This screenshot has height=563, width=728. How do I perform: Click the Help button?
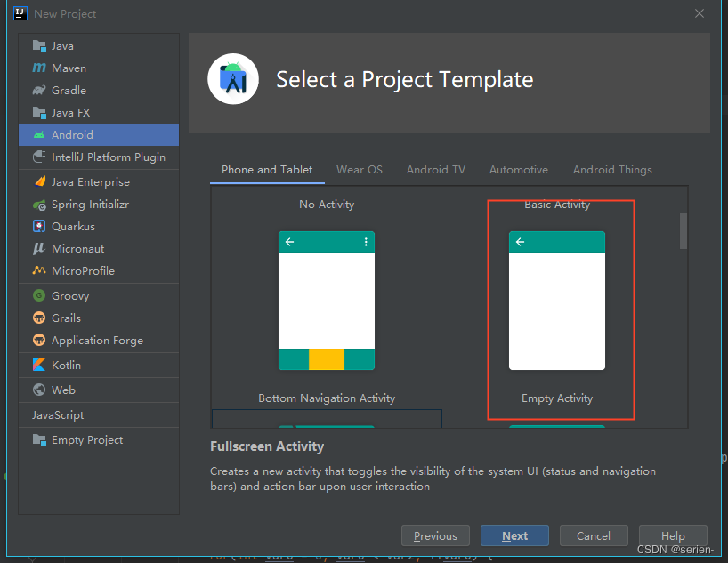pyautogui.click(x=673, y=536)
